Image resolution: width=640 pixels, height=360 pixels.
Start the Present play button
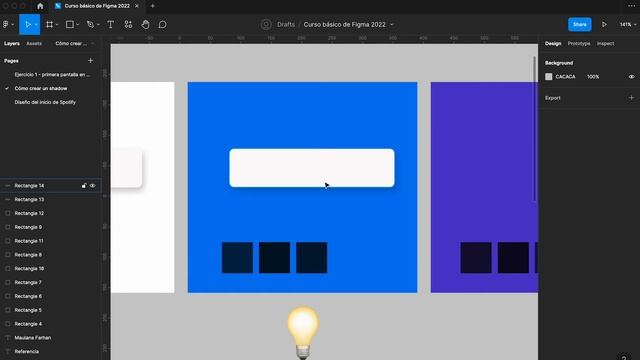tap(604, 24)
